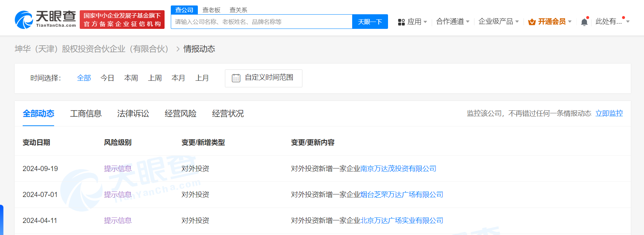Click the company name search input field
Screen dimensions: 644x235
point(261,22)
